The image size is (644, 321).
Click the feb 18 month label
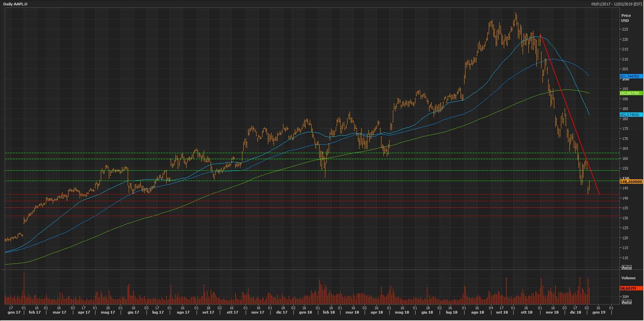click(x=328, y=313)
